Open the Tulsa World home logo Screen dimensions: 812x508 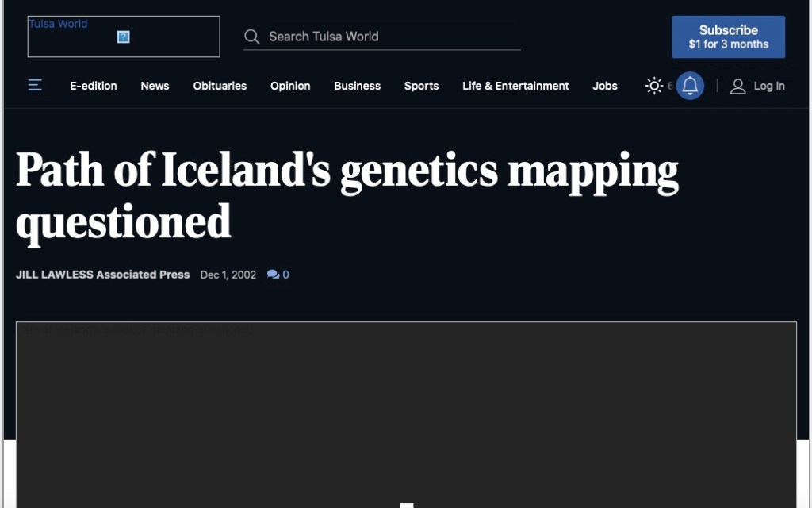124,37
